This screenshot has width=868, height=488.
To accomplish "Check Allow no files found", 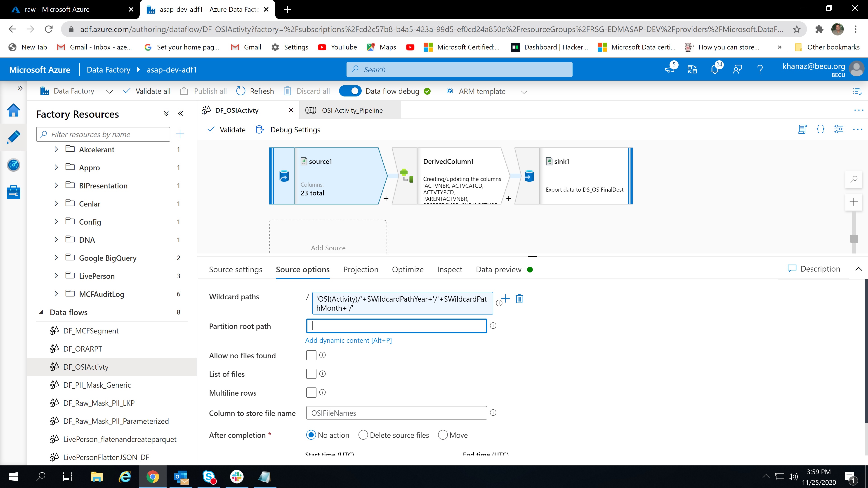I will coord(311,355).
